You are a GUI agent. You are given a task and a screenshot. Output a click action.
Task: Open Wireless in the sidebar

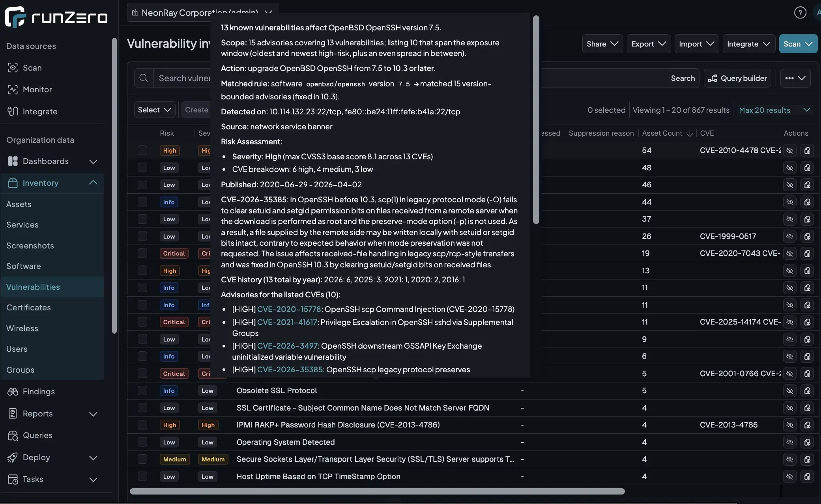(22, 329)
